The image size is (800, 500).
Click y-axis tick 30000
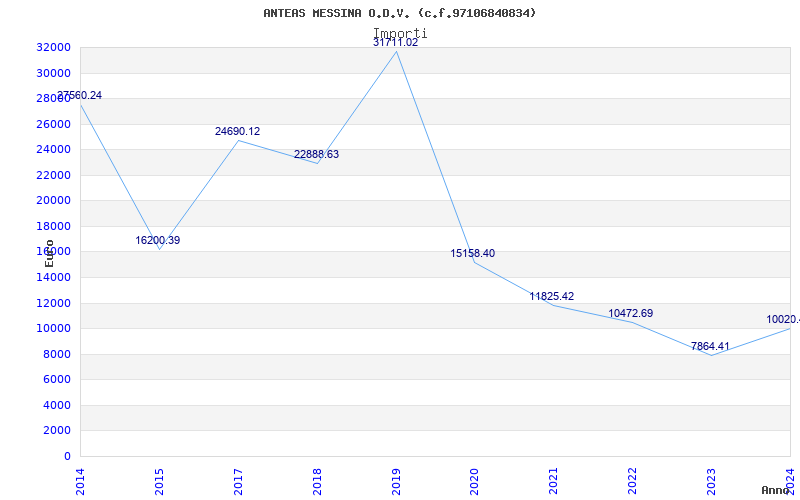pyautogui.click(x=53, y=73)
